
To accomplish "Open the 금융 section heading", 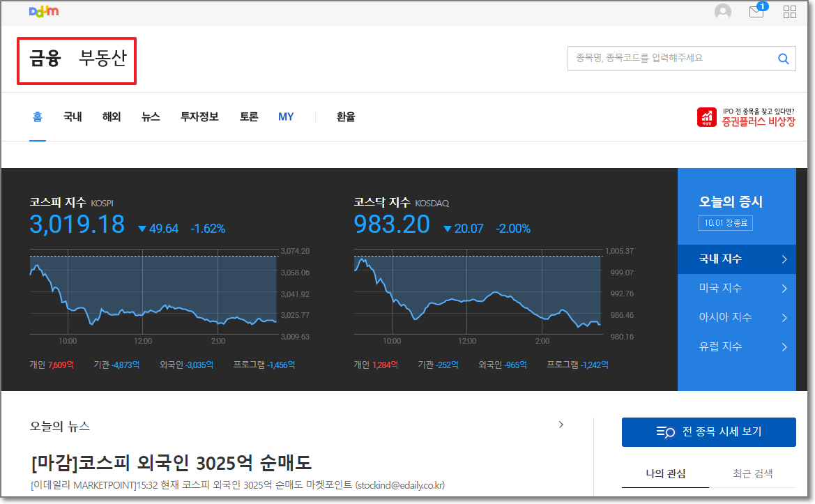I will [45, 58].
